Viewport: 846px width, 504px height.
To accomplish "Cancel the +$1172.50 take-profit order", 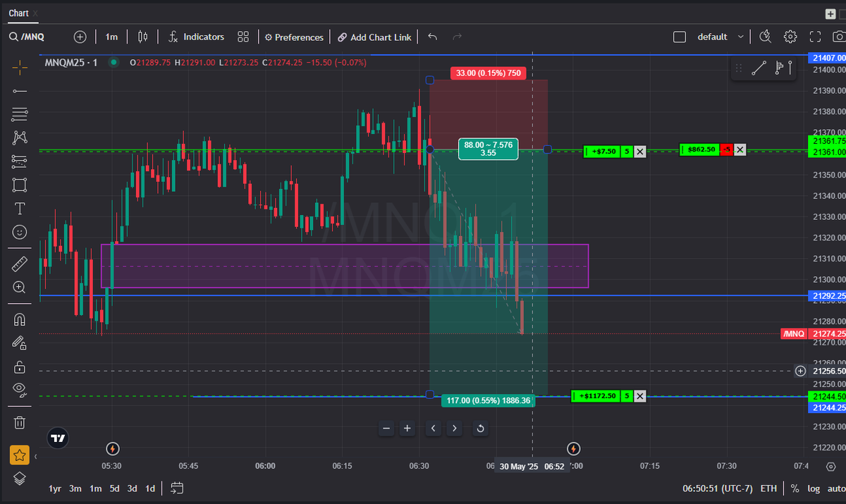I will point(639,395).
